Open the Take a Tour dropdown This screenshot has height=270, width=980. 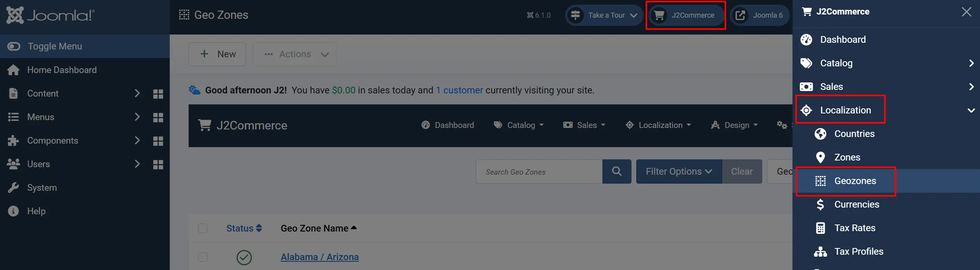click(x=604, y=15)
